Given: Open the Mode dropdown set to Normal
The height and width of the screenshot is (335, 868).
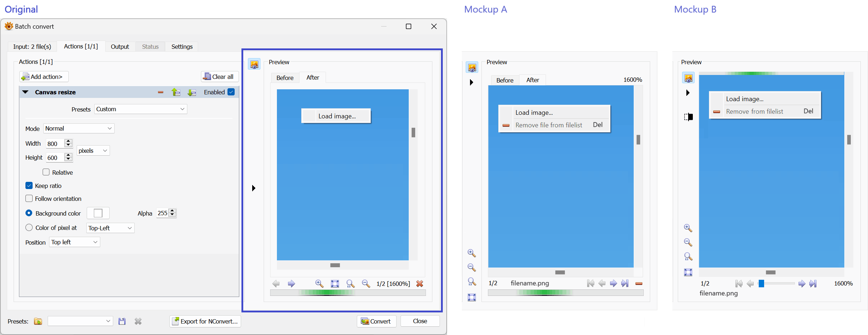Looking at the screenshot, I should 79,128.
